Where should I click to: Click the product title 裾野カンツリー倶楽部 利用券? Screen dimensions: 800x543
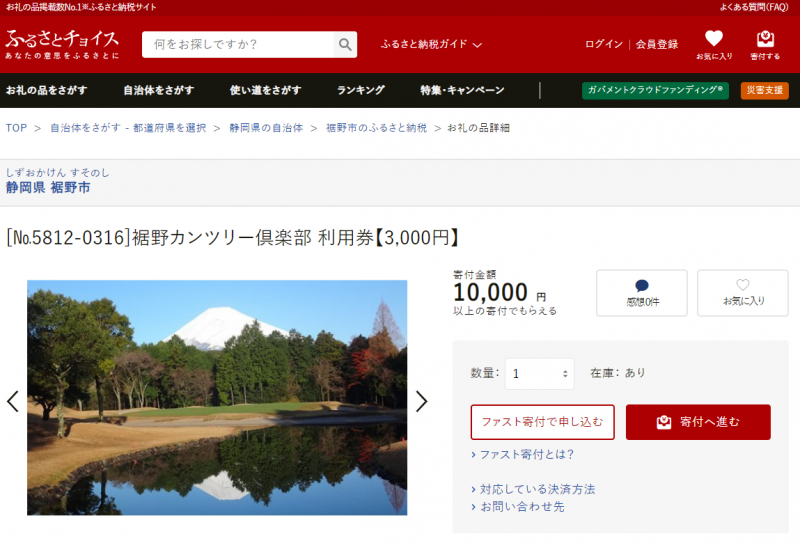pyautogui.click(x=232, y=238)
